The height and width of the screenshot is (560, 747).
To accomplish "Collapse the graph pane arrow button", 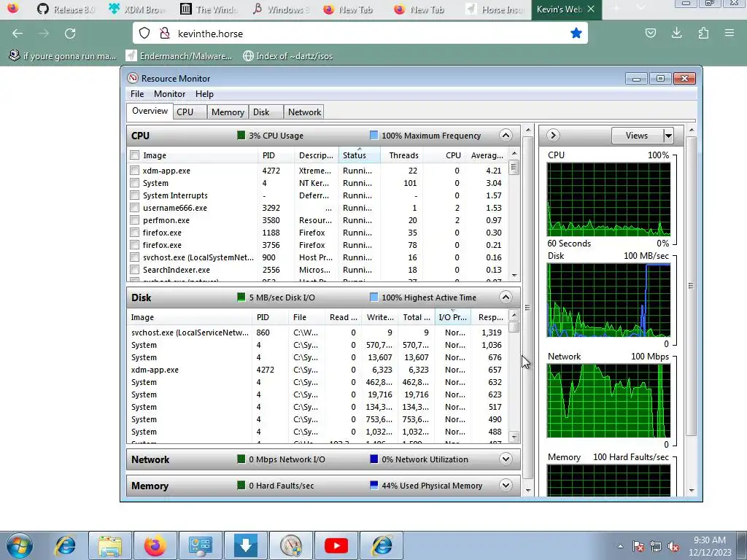I will 553,135.
